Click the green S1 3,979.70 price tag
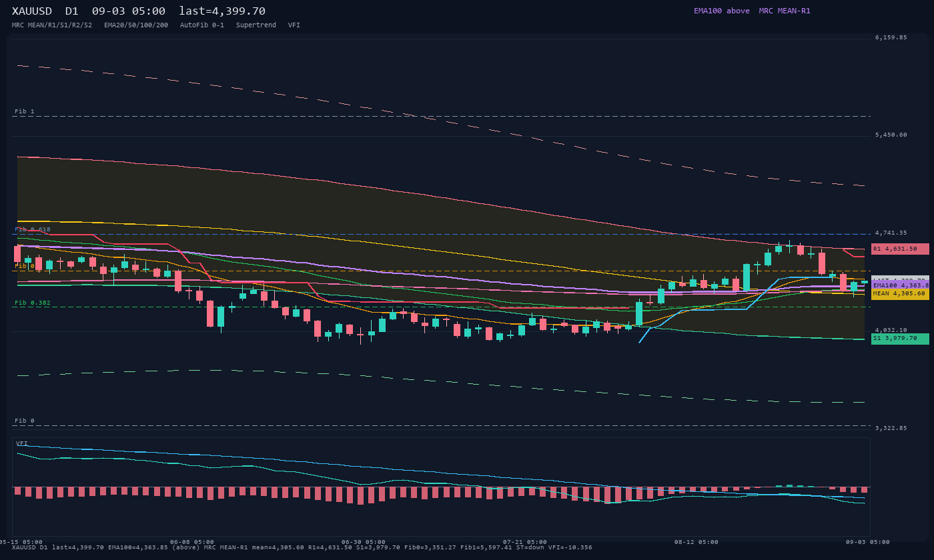This screenshot has height=560, width=934. (900, 339)
